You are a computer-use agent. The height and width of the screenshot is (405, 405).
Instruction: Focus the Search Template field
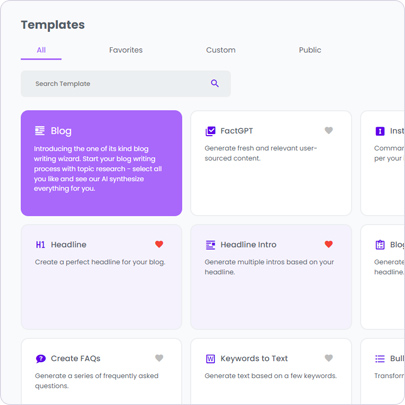pos(126,84)
